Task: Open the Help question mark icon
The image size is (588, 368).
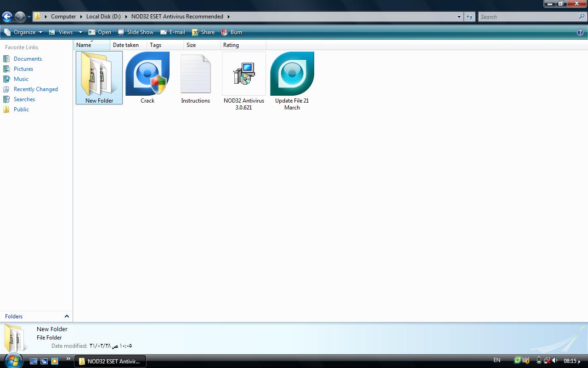Action: [580, 32]
